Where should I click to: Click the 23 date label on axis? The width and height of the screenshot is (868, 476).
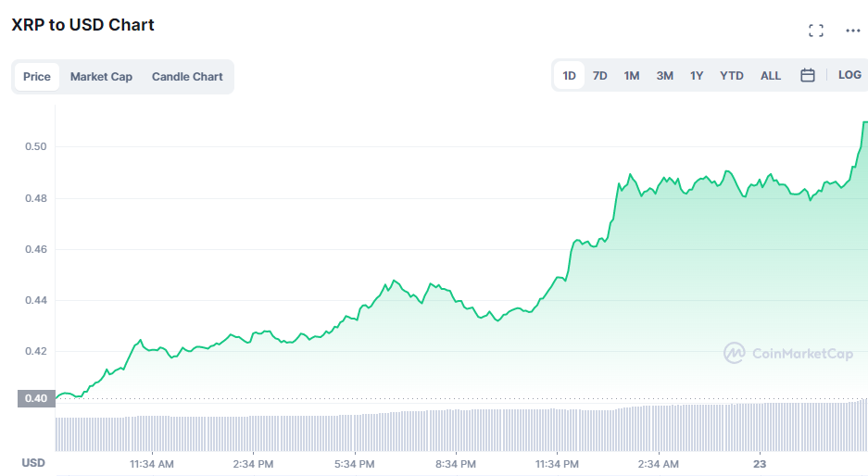(x=760, y=464)
